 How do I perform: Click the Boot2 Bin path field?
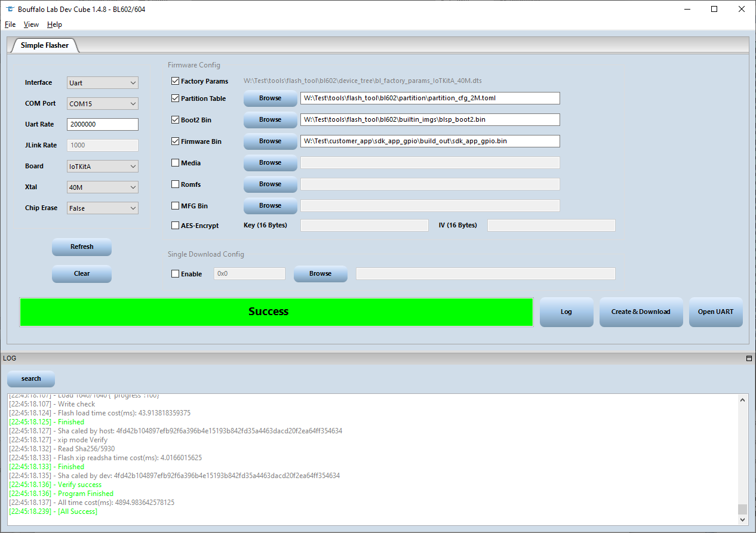tap(430, 120)
